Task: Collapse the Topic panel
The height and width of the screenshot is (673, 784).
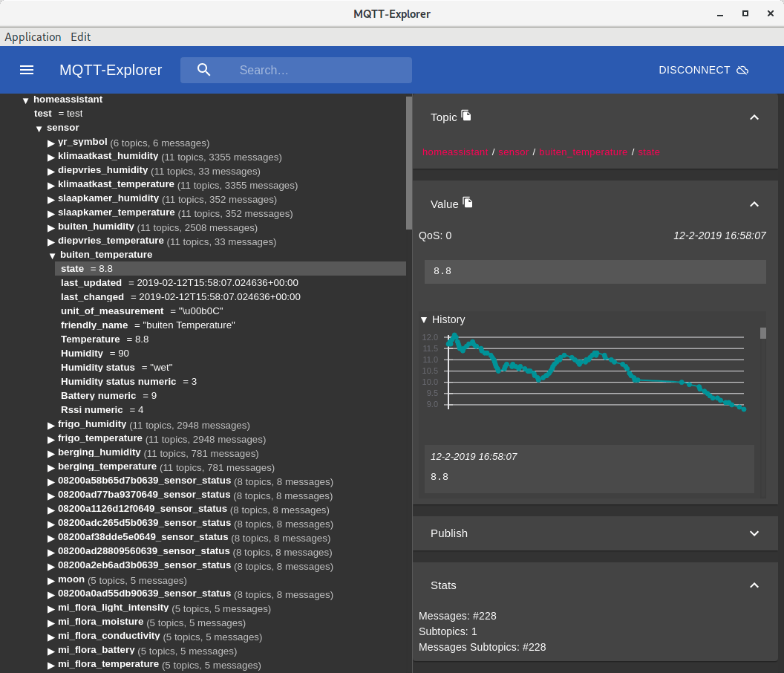Action: (x=754, y=117)
